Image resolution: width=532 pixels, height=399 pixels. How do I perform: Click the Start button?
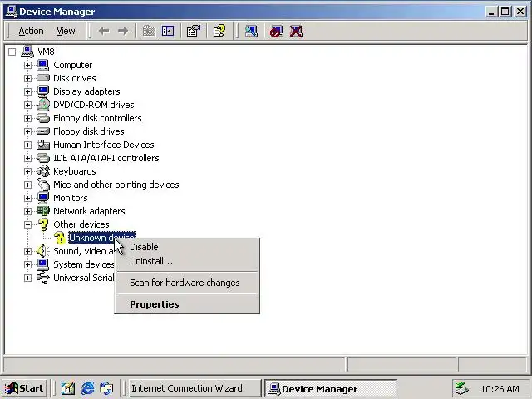point(24,388)
